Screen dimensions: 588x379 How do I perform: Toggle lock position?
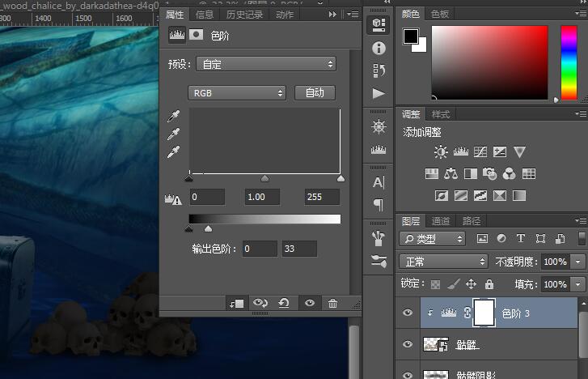471,284
